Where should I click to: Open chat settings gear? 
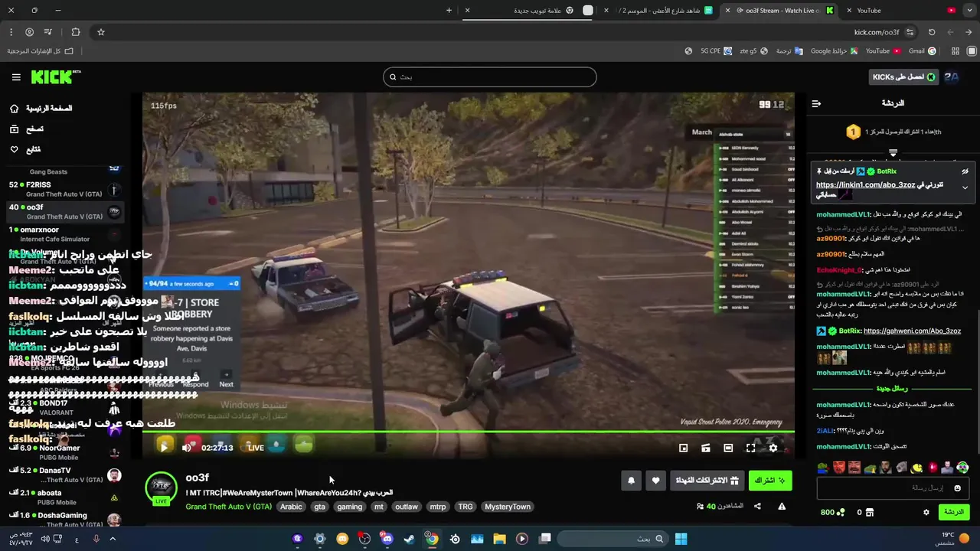pos(926,513)
